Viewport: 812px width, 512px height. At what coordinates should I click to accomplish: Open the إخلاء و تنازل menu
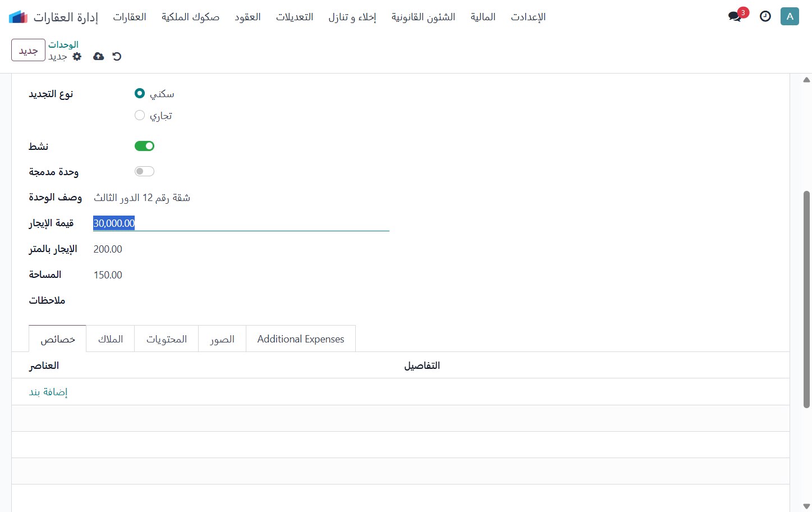coord(352,17)
